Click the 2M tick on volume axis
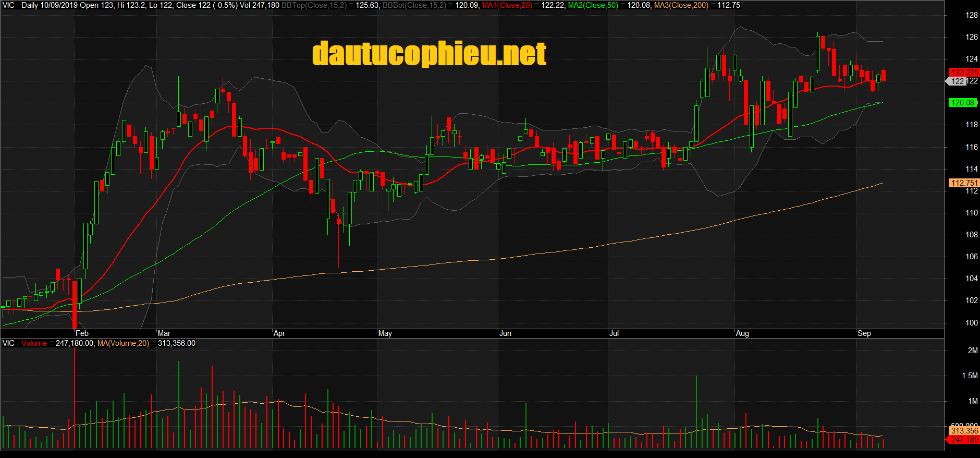This screenshot has height=458, width=980. click(972, 351)
